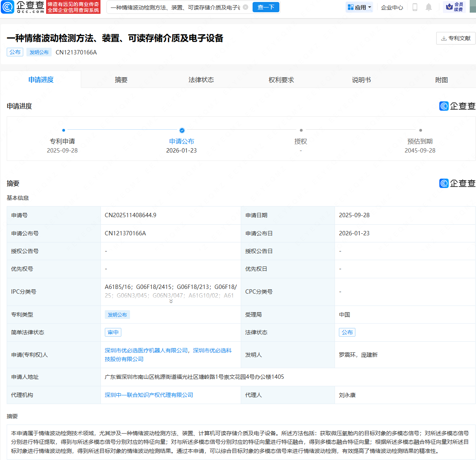Viewport: 476px width, 460px height.
Task: Click the checked 申请公布 progress marker
Action: pyautogui.click(x=182, y=130)
